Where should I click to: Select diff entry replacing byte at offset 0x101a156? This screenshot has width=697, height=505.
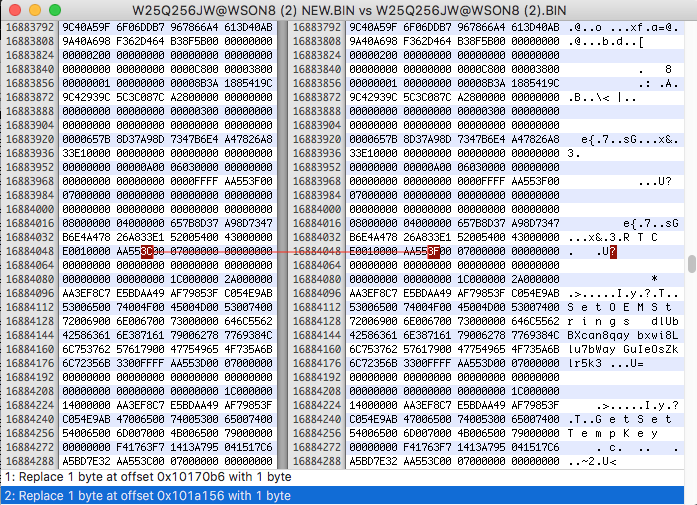tap(342, 496)
